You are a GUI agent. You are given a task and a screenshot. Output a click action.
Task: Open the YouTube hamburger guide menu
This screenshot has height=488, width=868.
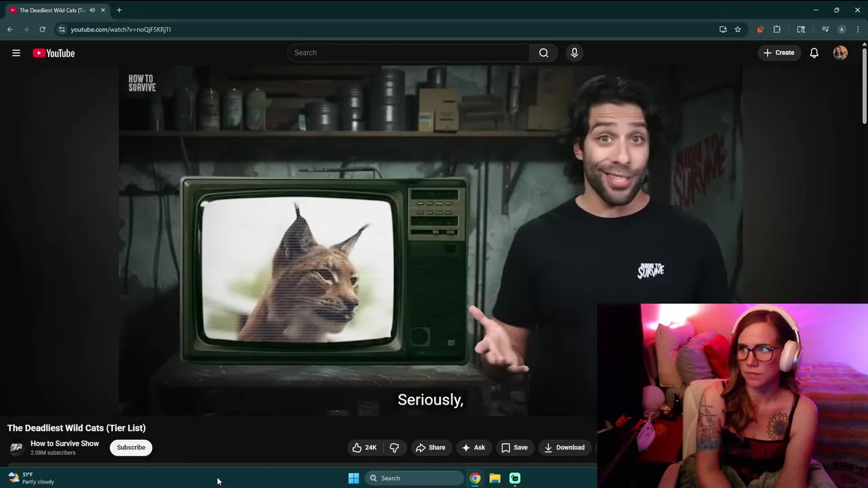pyautogui.click(x=16, y=53)
